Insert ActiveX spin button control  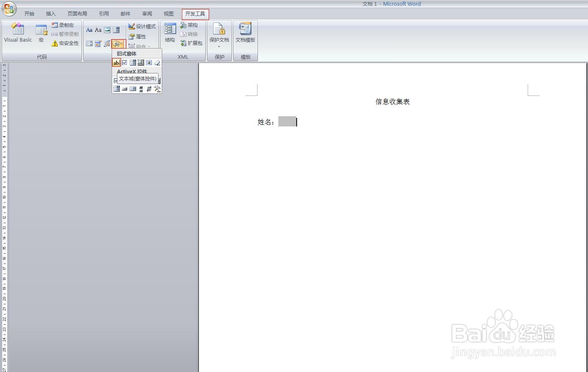click(141, 89)
